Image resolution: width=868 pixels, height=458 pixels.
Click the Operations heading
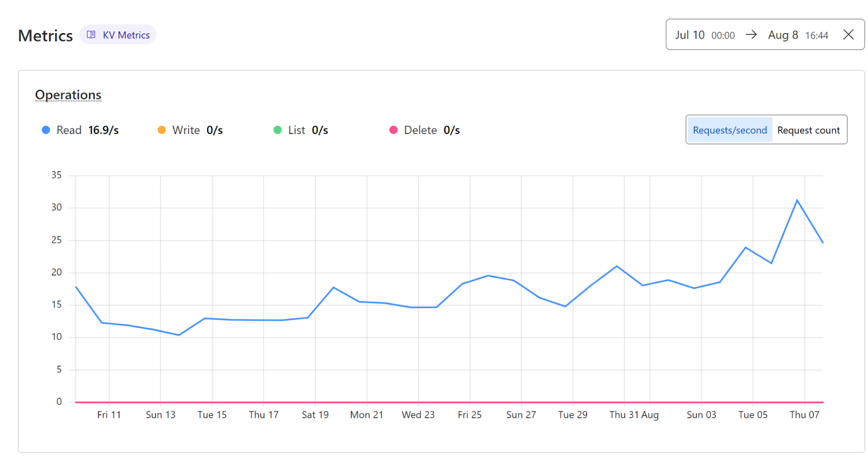click(x=68, y=95)
